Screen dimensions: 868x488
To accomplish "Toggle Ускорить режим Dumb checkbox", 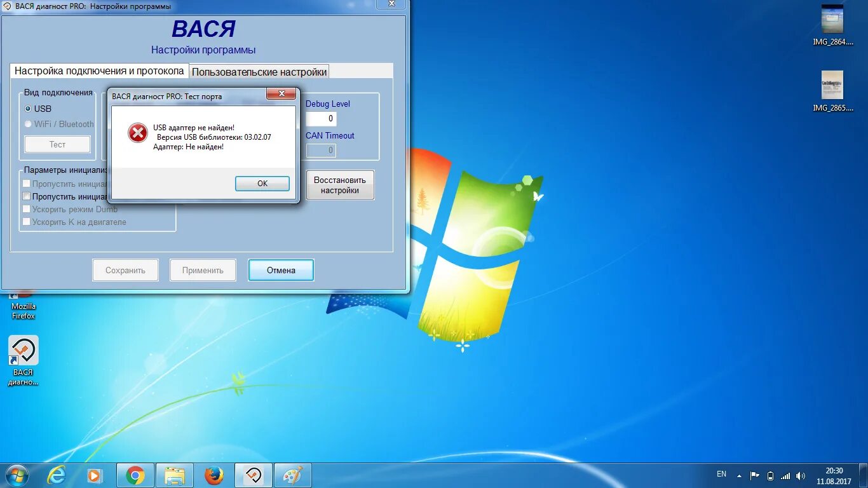I will coord(27,209).
